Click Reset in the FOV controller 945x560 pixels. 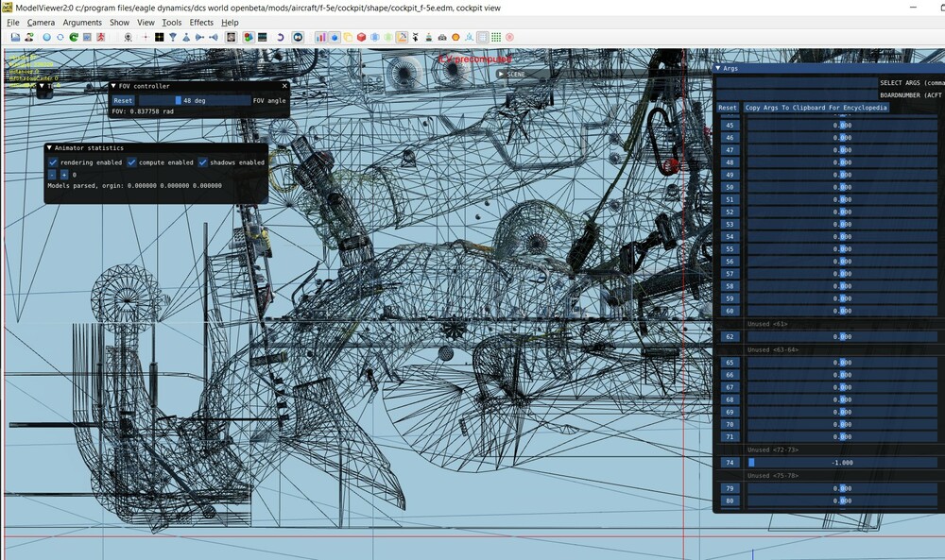click(x=123, y=100)
